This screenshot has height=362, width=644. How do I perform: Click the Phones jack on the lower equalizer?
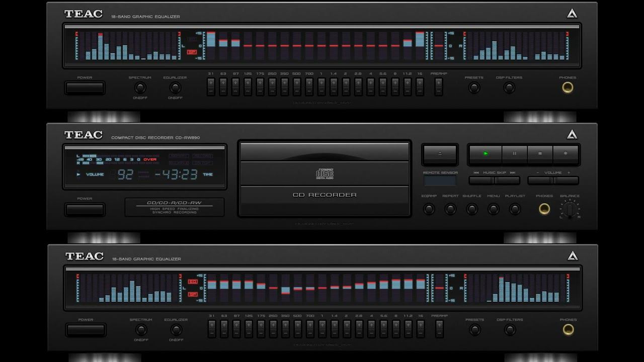(x=568, y=329)
